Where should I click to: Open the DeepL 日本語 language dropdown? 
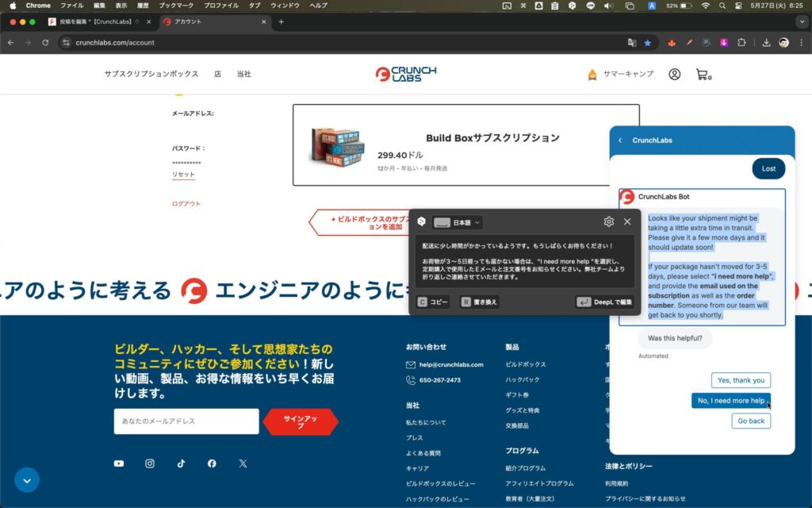coord(458,222)
